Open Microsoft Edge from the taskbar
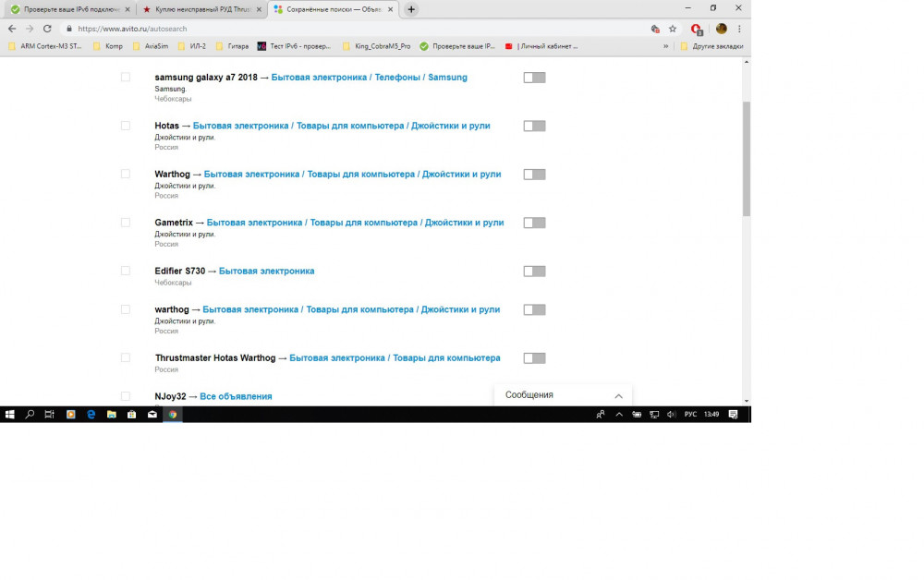Viewport: 924px width, 580px height. pos(91,415)
